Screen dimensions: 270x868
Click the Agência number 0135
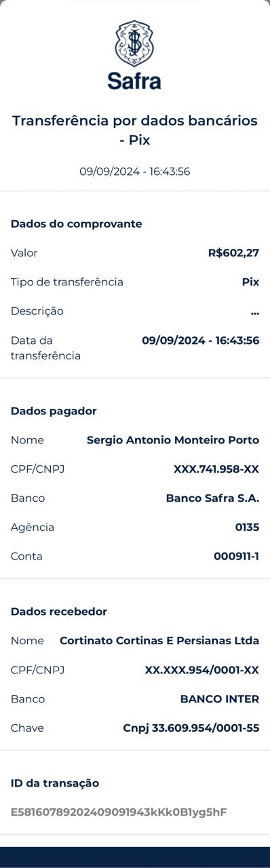[x=247, y=528]
